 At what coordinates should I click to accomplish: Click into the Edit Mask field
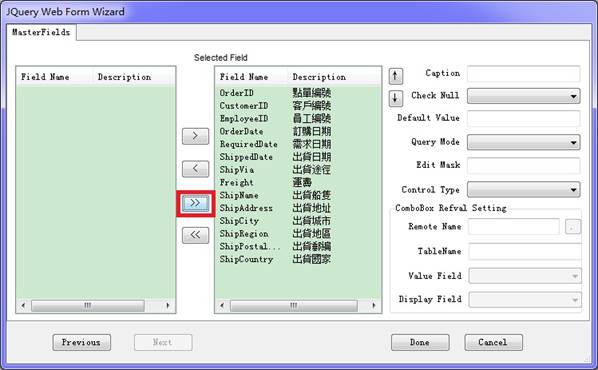[523, 166]
